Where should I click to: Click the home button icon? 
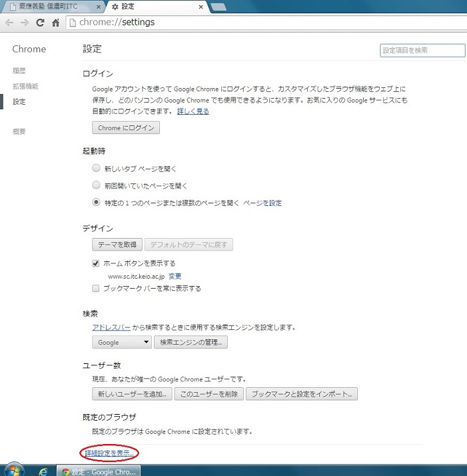[55, 23]
